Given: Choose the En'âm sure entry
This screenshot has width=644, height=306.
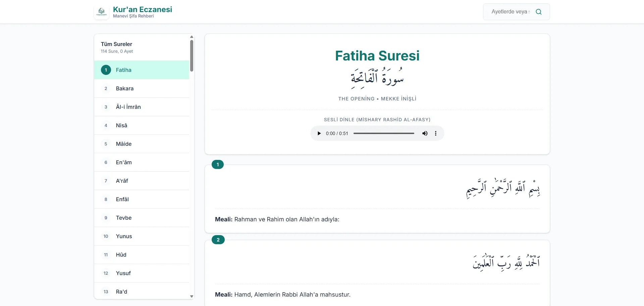Looking at the screenshot, I should pyautogui.click(x=142, y=162).
